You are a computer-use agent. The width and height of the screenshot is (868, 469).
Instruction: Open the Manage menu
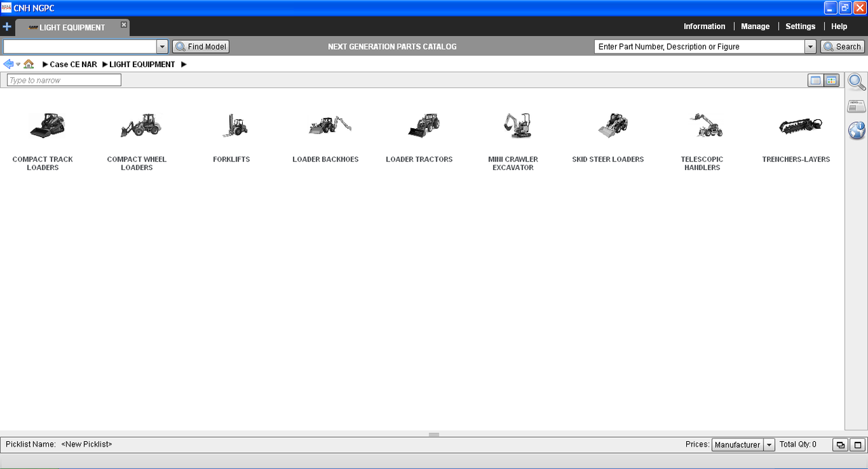coord(755,26)
